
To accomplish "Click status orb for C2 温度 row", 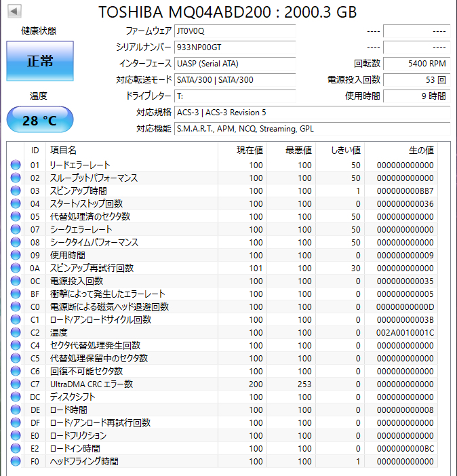I will (16, 333).
